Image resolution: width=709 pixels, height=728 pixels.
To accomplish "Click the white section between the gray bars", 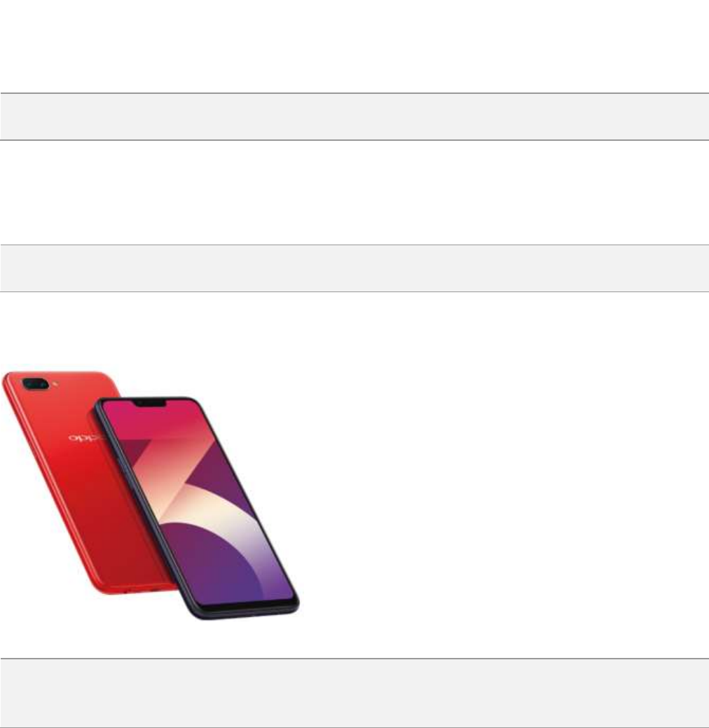I will (x=354, y=192).
